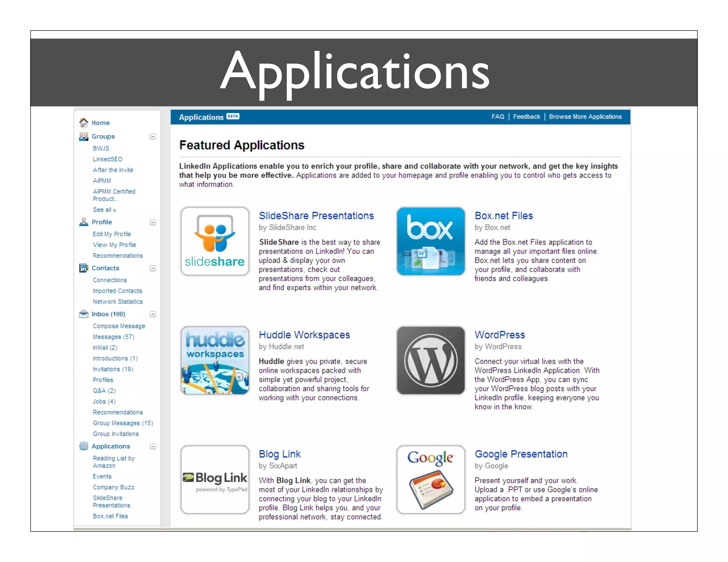Open the SlideShare app logo
Viewport: 728px width, 562px height.
[215, 242]
